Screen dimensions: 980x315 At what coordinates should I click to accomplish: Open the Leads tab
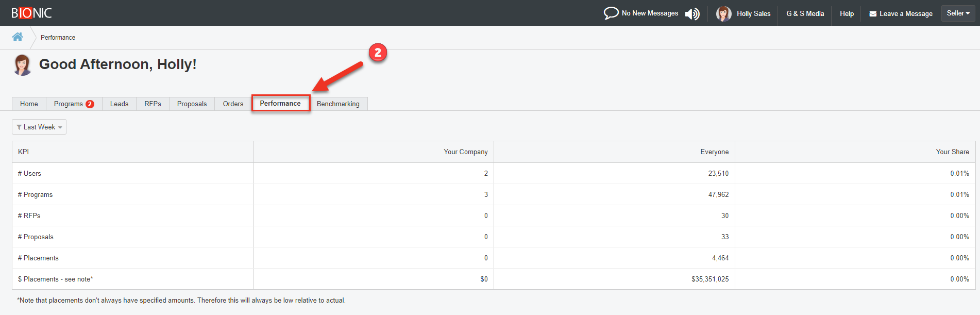click(x=119, y=104)
